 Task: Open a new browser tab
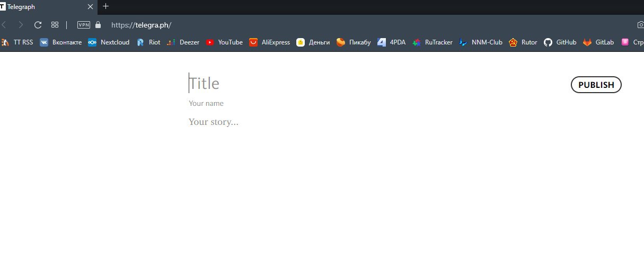click(x=105, y=6)
